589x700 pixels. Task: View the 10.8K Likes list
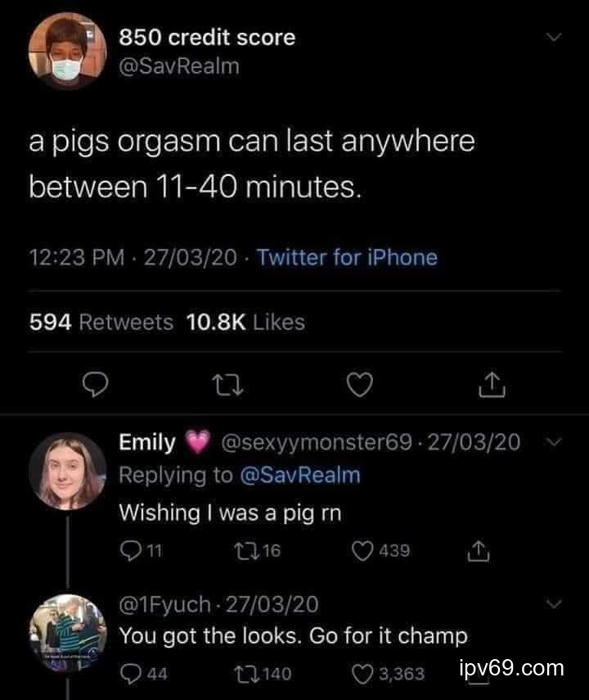pos(245,323)
